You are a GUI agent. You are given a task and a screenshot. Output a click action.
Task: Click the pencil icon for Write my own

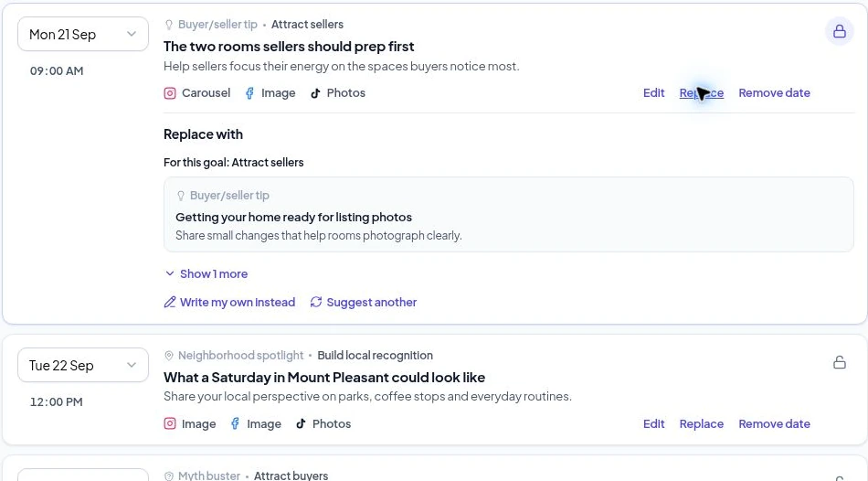pyautogui.click(x=169, y=302)
